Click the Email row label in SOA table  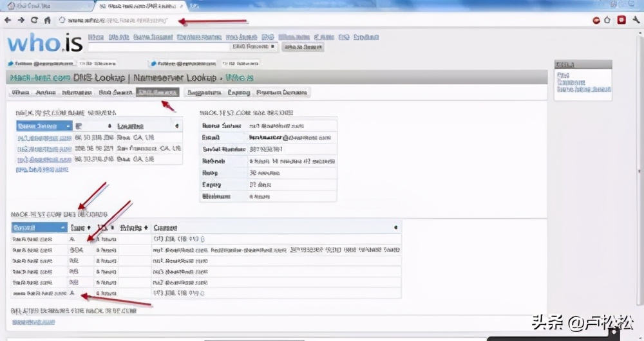click(x=211, y=138)
